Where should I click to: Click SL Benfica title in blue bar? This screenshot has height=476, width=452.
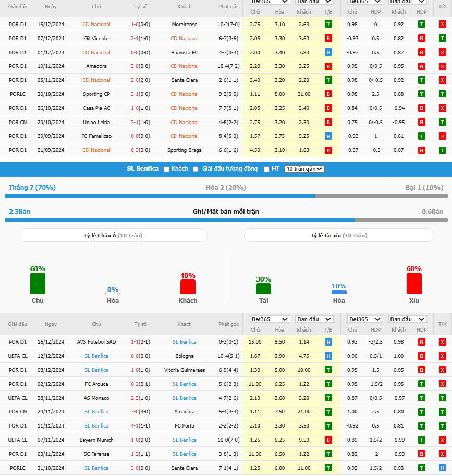coord(143,169)
